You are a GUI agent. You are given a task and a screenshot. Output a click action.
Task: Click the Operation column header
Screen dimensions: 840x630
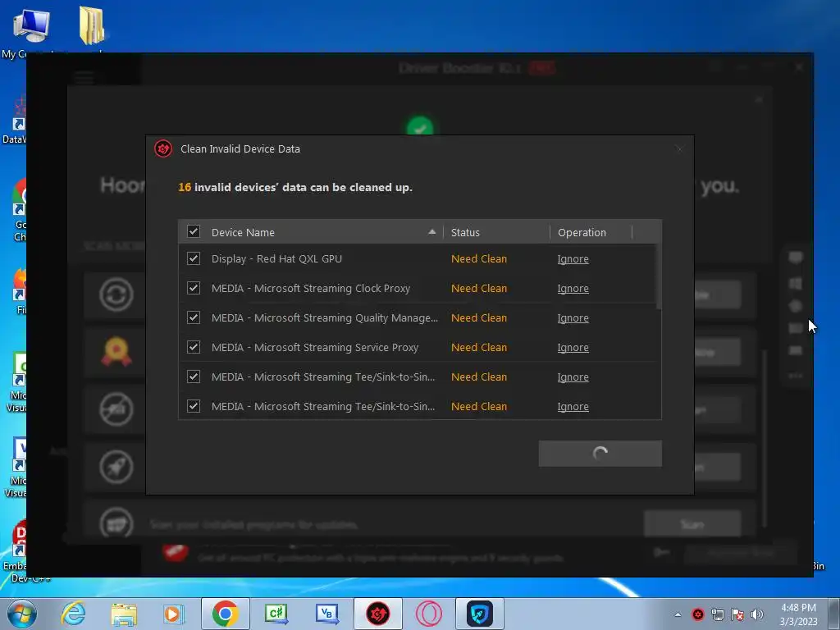591,232
